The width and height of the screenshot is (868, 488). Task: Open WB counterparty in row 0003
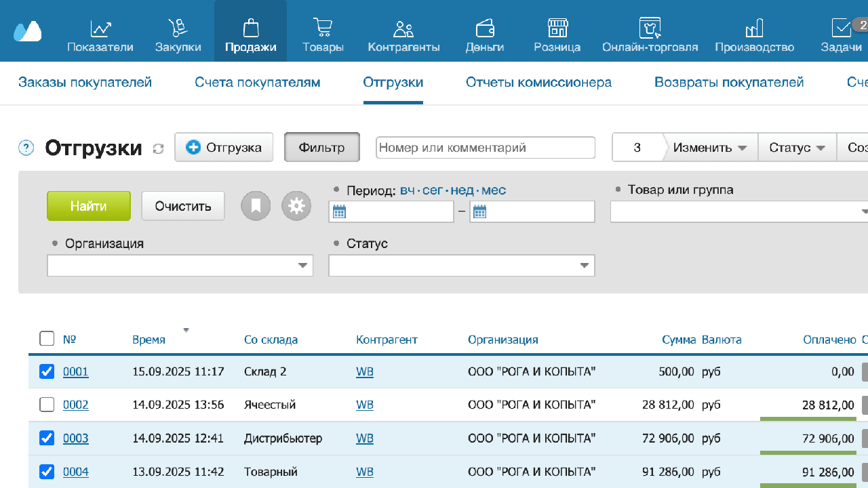(x=365, y=438)
